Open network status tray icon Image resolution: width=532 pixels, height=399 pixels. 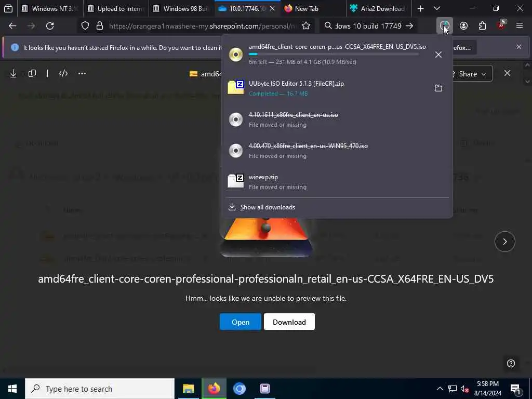coord(453,389)
